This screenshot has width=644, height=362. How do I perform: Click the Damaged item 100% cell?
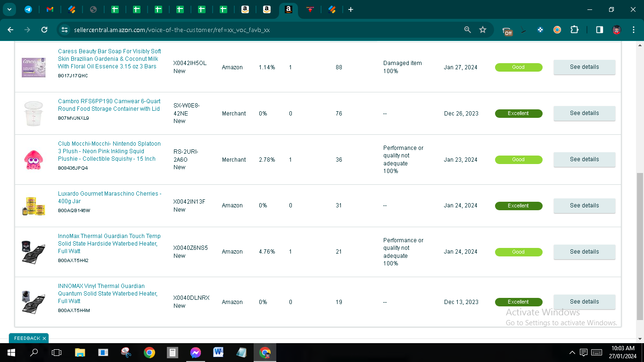click(x=403, y=67)
